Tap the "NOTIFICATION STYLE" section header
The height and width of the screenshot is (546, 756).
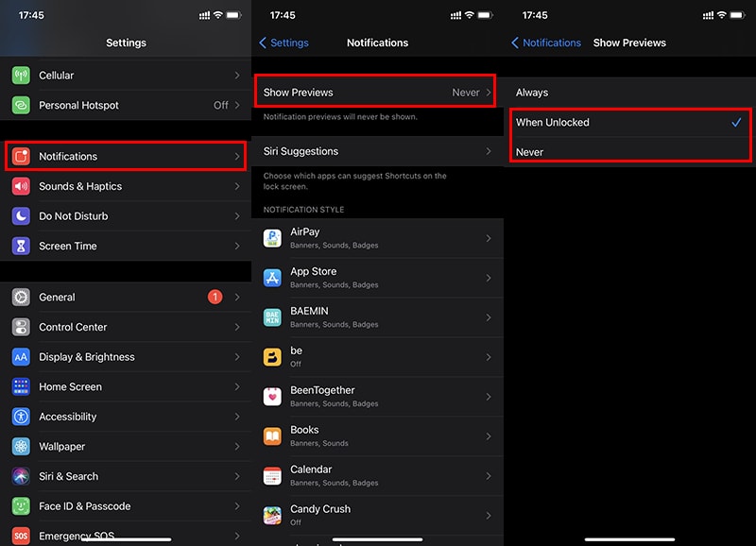click(303, 210)
